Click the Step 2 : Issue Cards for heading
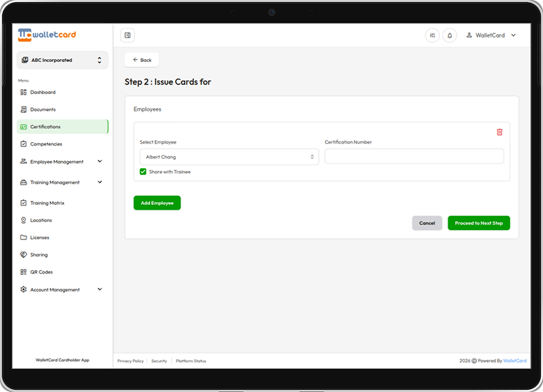The image size is (543, 392). tap(168, 82)
